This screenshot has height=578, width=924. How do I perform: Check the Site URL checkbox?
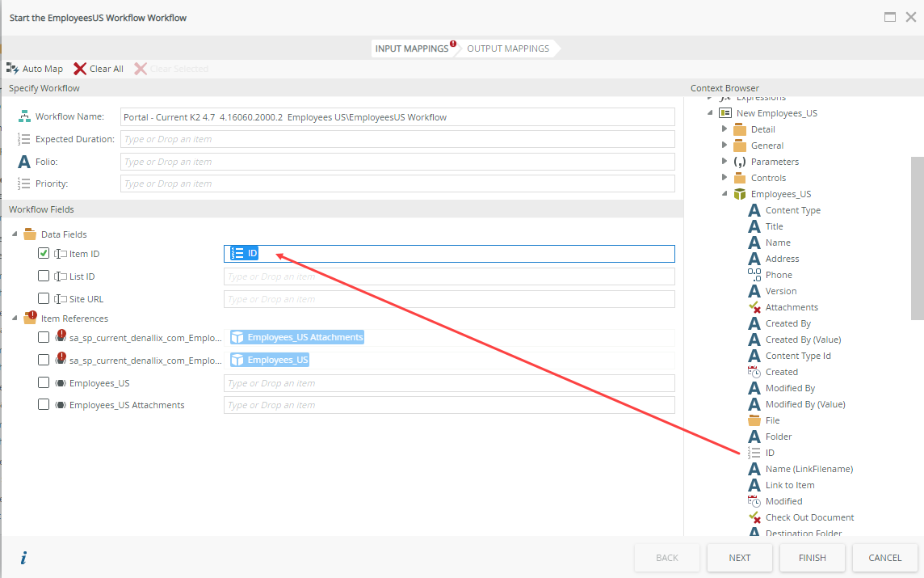(x=44, y=298)
